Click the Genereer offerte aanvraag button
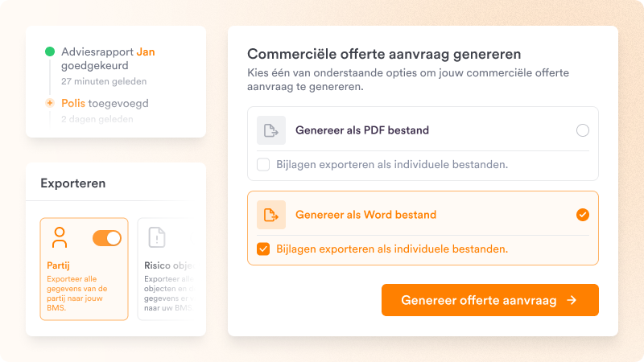This screenshot has height=362, width=644. tap(490, 300)
